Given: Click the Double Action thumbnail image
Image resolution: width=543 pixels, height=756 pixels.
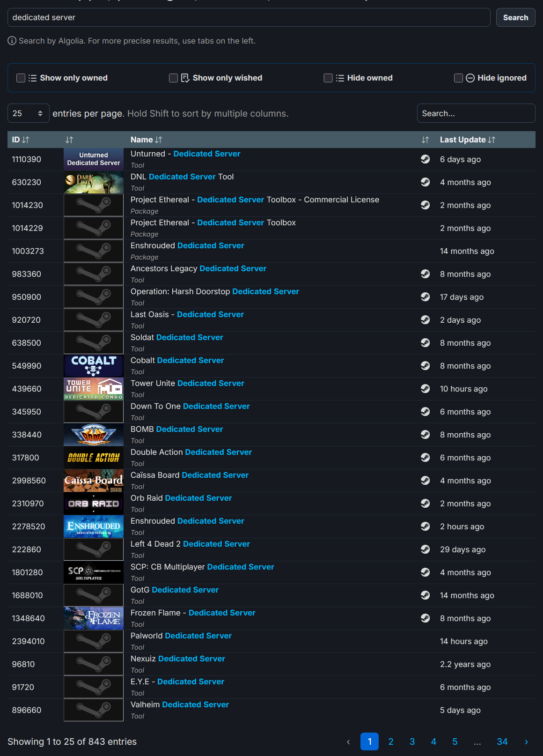Looking at the screenshot, I should pos(94,458).
